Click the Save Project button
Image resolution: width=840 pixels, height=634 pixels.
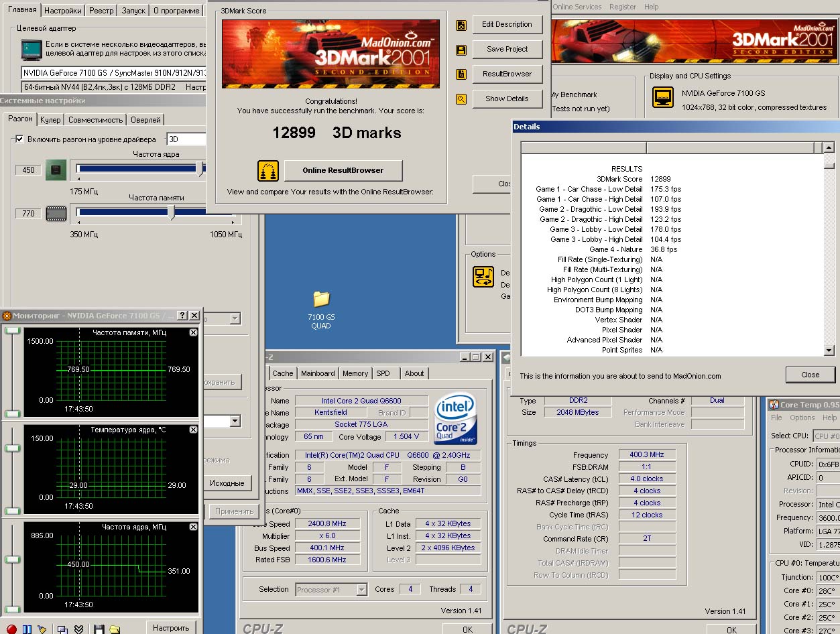[x=507, y=50]
